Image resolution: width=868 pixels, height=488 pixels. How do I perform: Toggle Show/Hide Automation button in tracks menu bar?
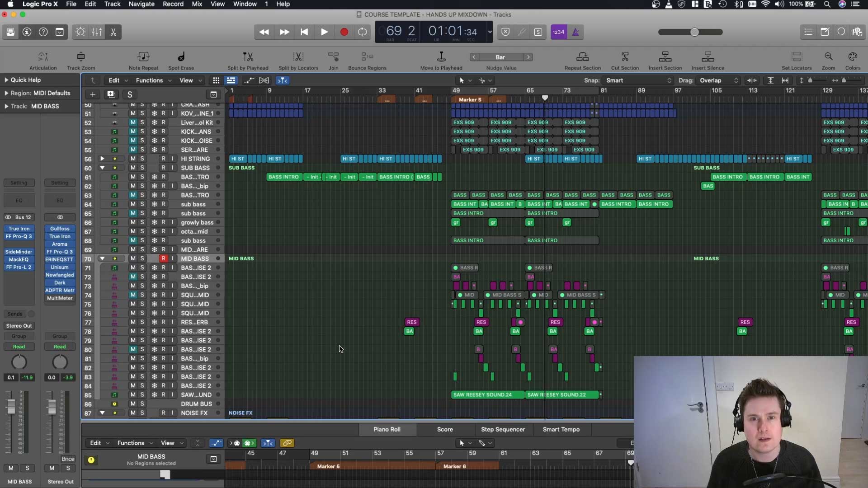pos(249,80)
